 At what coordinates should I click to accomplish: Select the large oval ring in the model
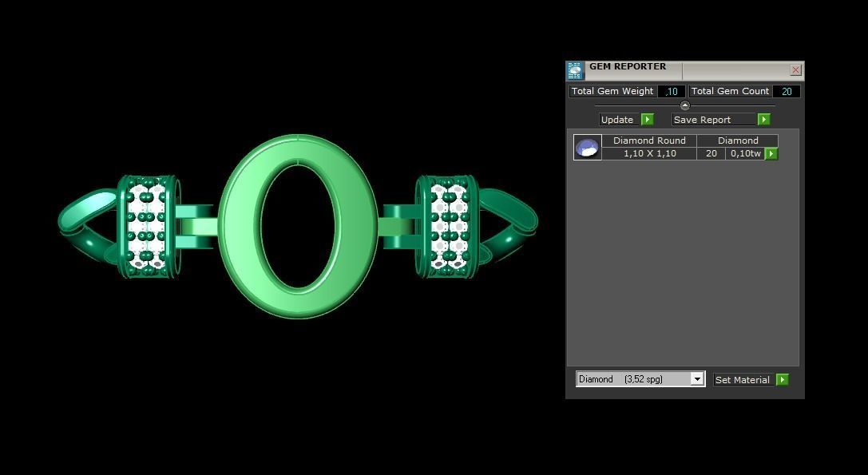coord(298,226)
